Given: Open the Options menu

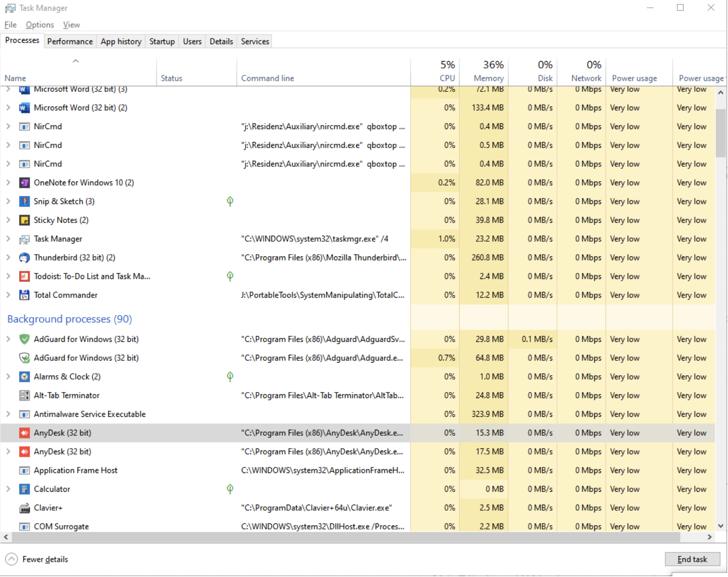Looking at the screenshot, I should coord(40,25).
